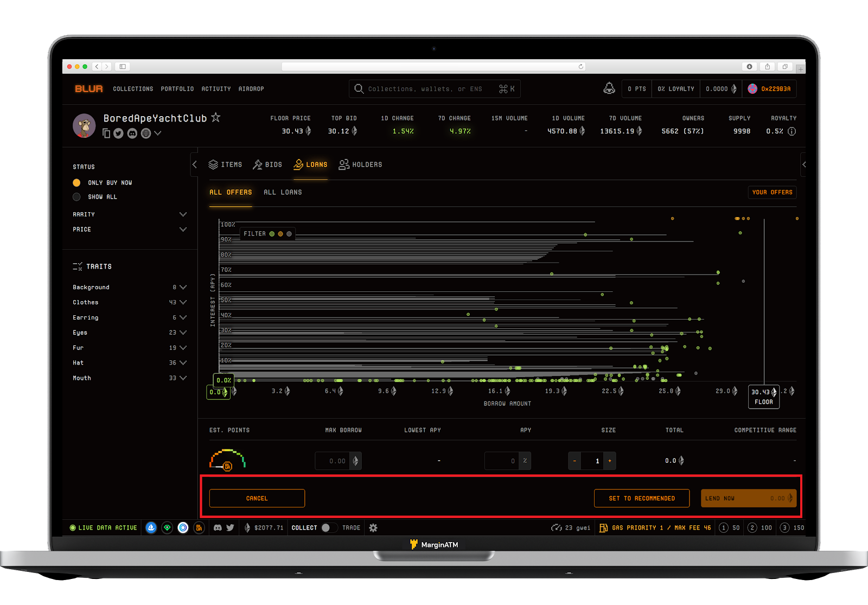
Task: Expand the Mouth trait
Action: coord(130,378)
